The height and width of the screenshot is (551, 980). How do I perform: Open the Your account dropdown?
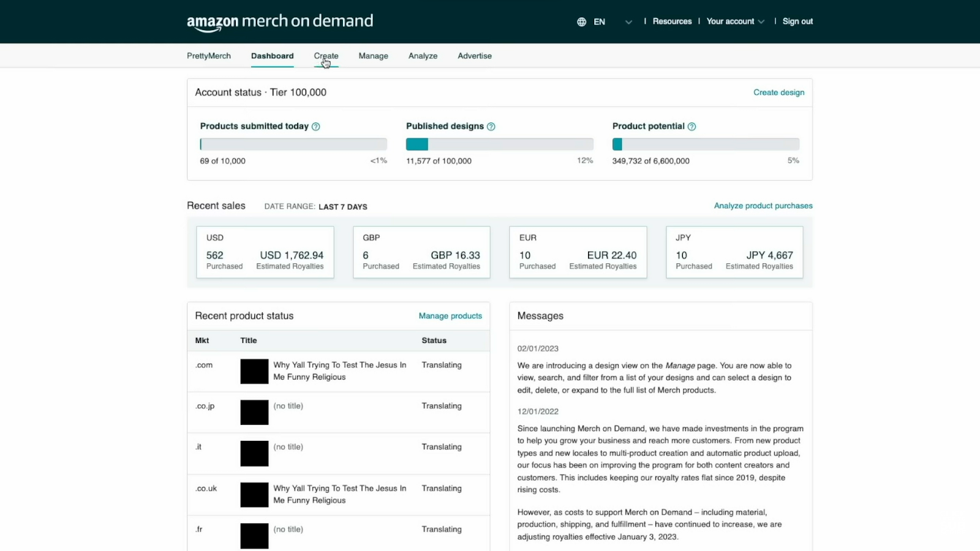(x=736, y=21)
